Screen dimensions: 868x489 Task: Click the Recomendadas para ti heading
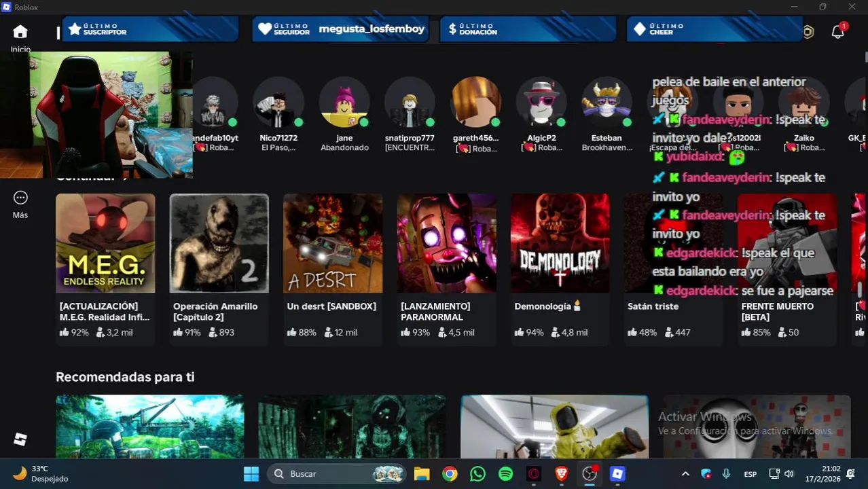tap(125, 377)
